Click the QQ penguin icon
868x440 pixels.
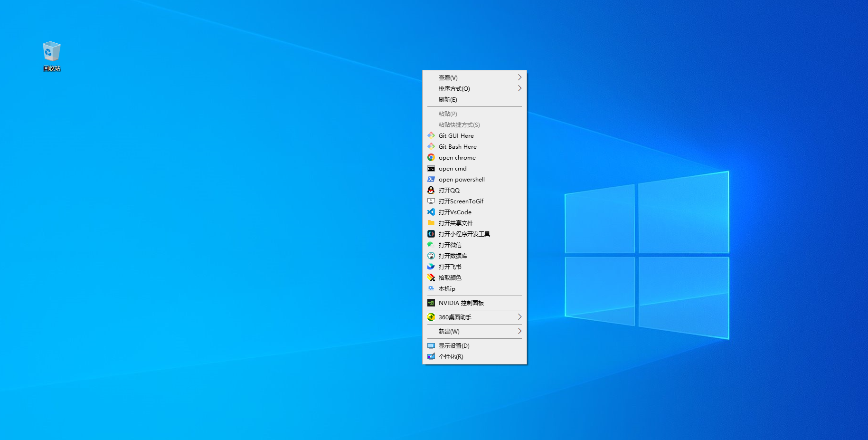point(431,190)
